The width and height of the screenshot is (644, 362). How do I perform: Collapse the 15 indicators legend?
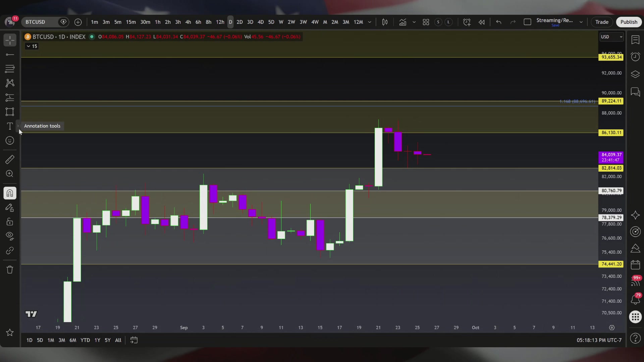click(x=32, y=46)
